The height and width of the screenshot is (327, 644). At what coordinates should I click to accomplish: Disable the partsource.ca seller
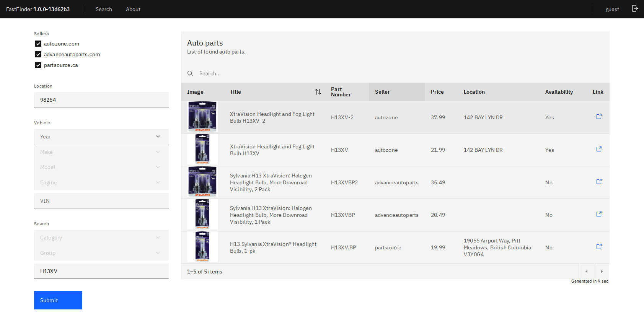tap(38, 65)
